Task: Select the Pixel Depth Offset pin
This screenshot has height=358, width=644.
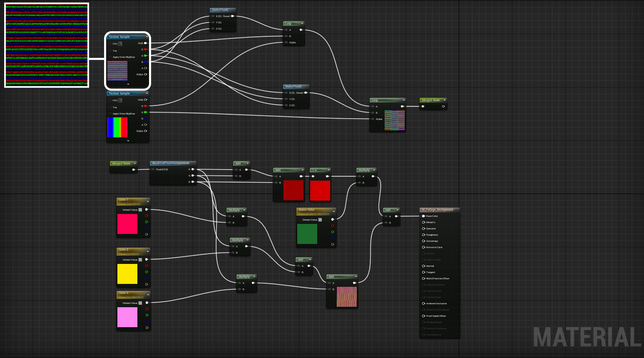Action: pyautogui.click(x=424, y=316)
